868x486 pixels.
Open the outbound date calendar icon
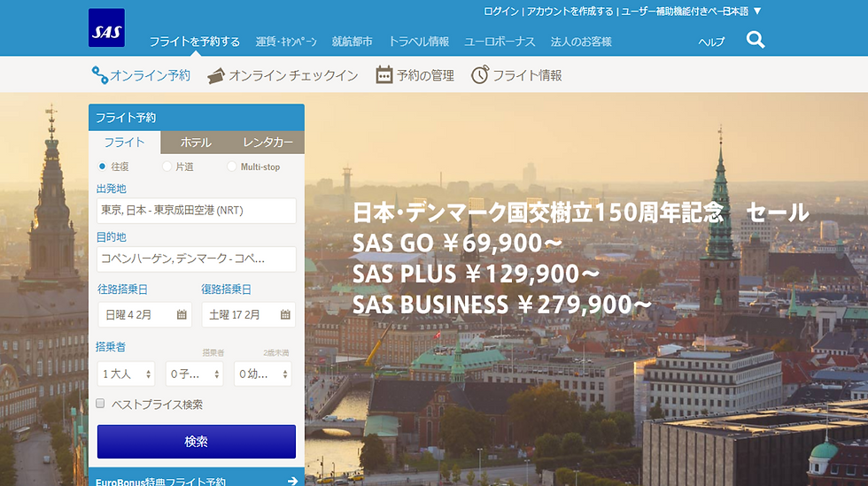pos(182,314)
